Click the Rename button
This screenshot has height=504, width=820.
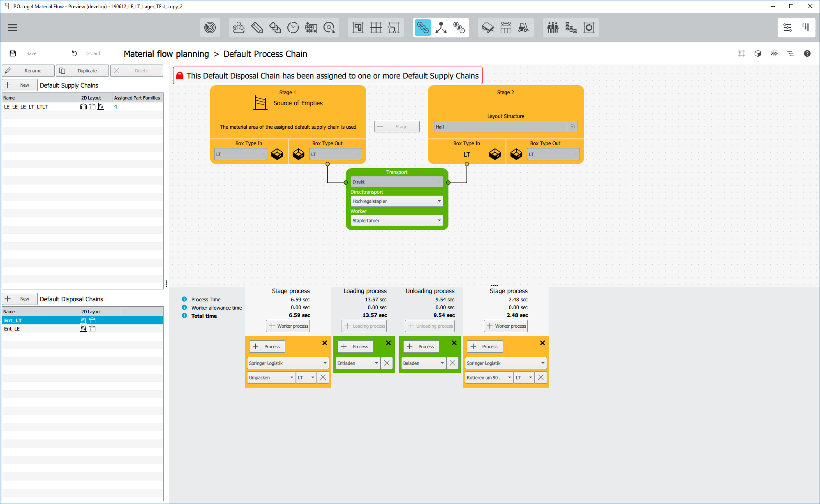click(28, 71)
